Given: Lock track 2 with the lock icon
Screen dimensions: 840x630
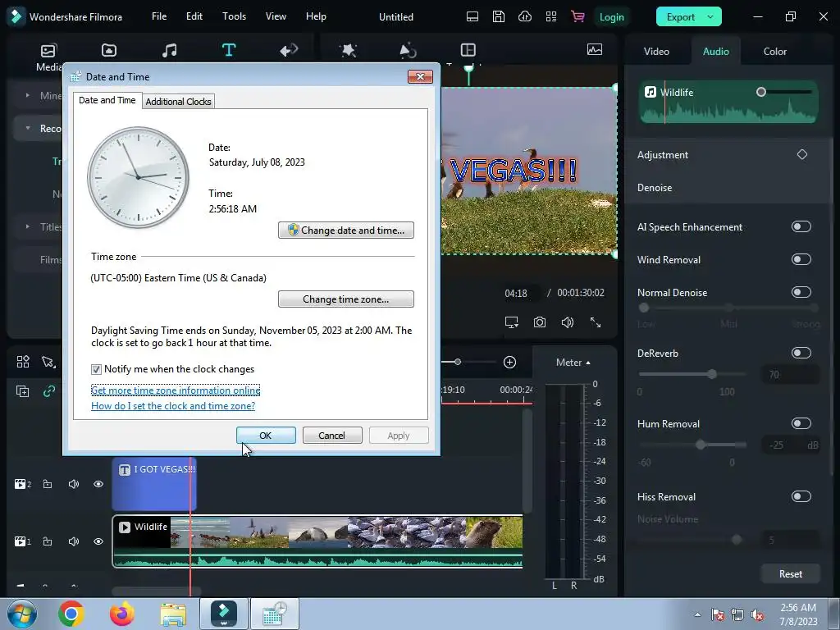Looking at the screenshot, I should click(48, 484).
